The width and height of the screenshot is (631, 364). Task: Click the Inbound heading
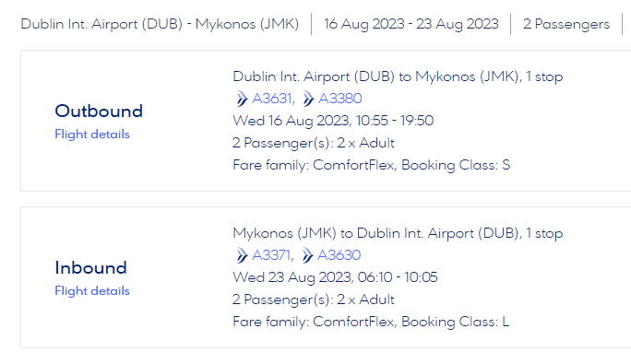[91, 268]
